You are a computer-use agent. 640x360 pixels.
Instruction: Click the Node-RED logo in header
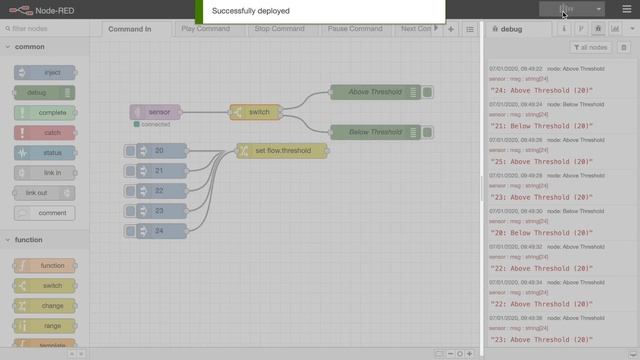42,11
